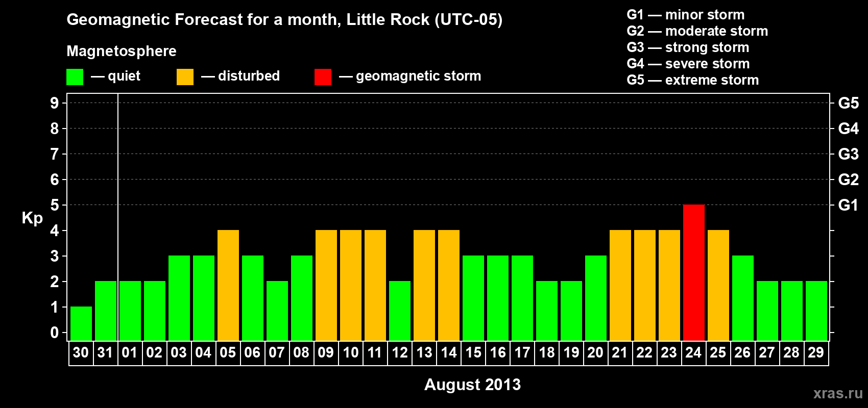Image resolution: width=868 pixels, height=408 pixels.
Task: Click the orange bar for day 05
Action: click(228, 285)
